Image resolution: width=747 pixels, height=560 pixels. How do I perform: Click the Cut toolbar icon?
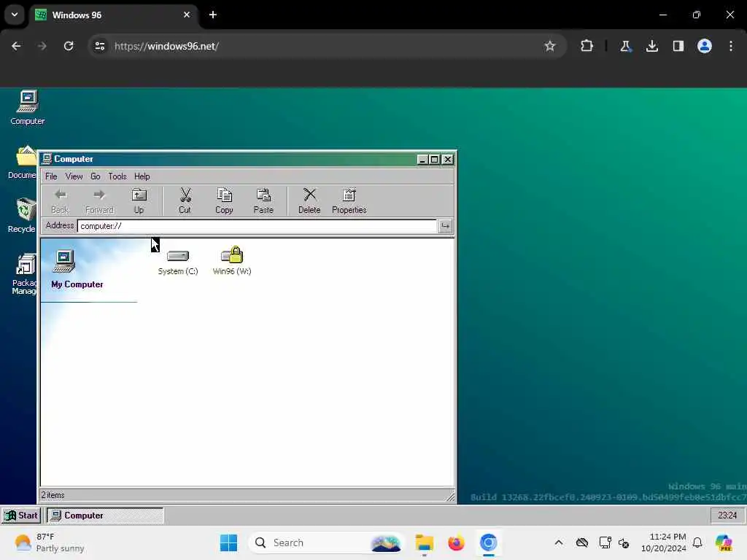click(x=185, y=201)
